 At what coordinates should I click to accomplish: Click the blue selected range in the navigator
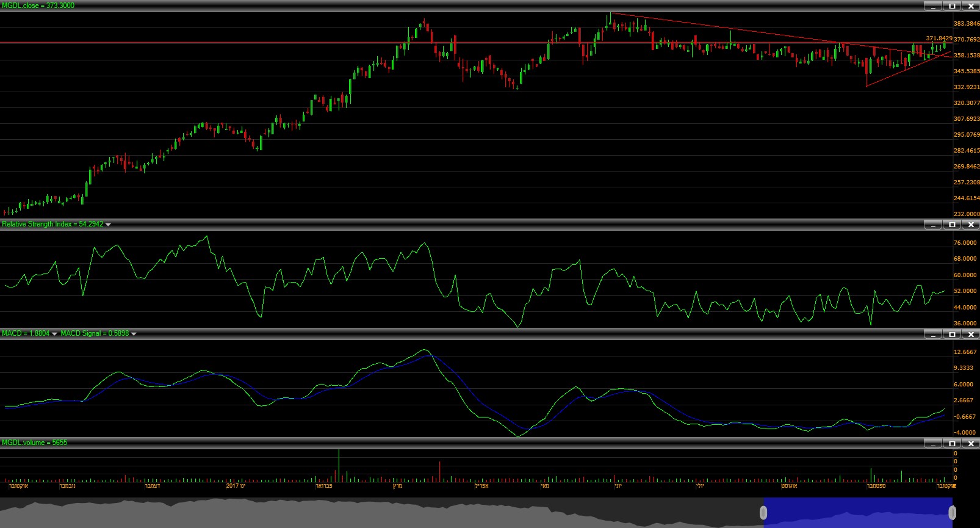pos(857,513)
